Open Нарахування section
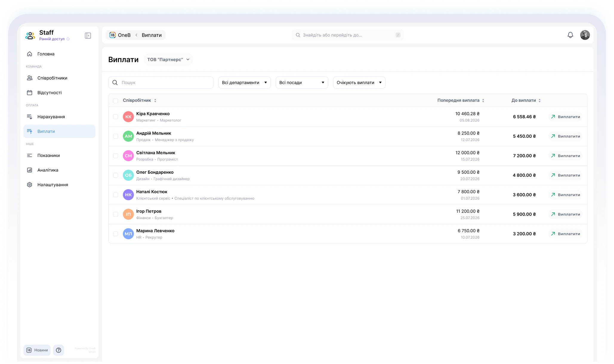 [x=59, y=117]
